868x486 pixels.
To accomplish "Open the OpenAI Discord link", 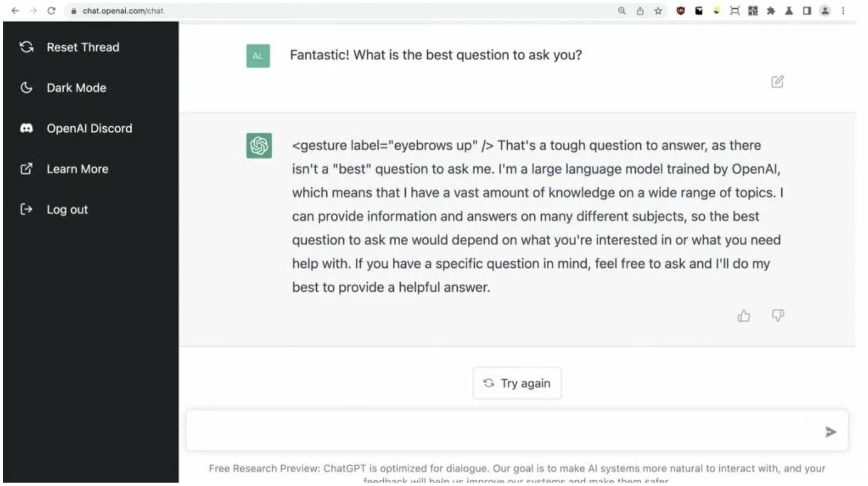I will [89, 129].
